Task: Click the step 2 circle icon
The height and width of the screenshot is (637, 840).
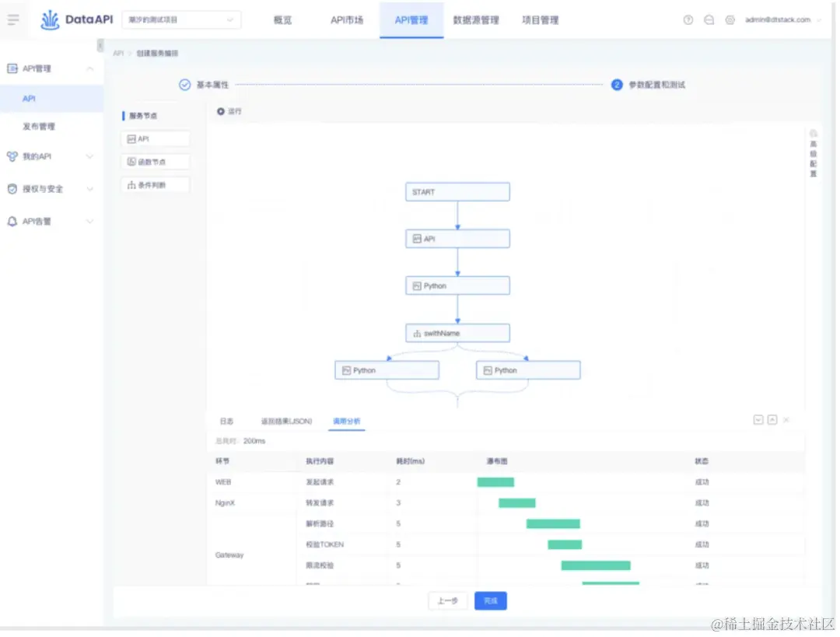Action: [617, 85]
